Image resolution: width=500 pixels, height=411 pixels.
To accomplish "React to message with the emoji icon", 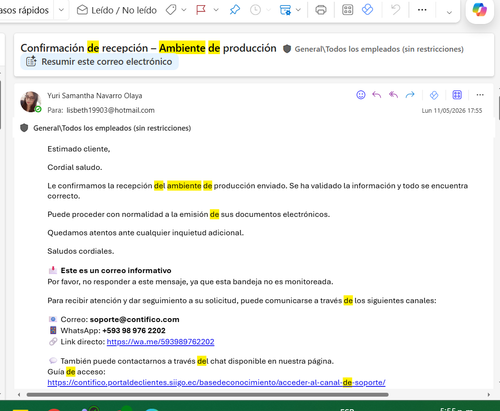I will click(x=361, y=95).
